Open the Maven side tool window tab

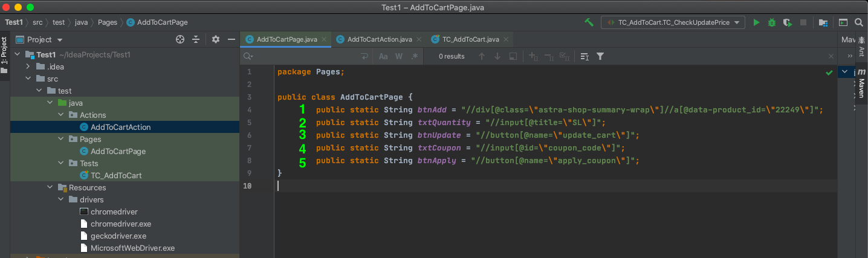click(x=861, y=83)
